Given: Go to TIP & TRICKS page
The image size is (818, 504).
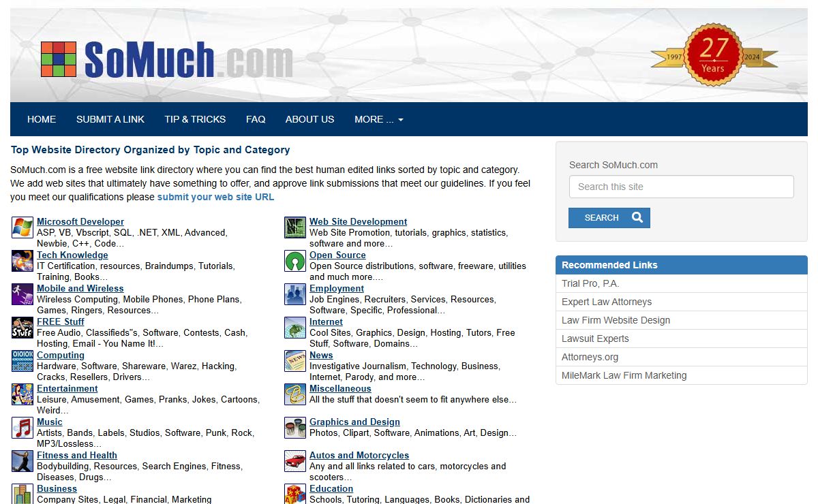Looking at the screenshot, I should pos(195,119).
